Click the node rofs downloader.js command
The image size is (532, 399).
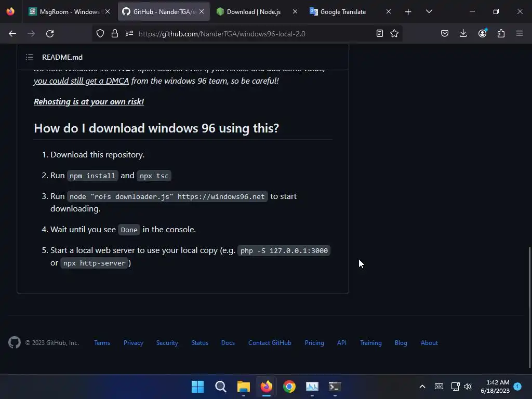tap(167, 196)
